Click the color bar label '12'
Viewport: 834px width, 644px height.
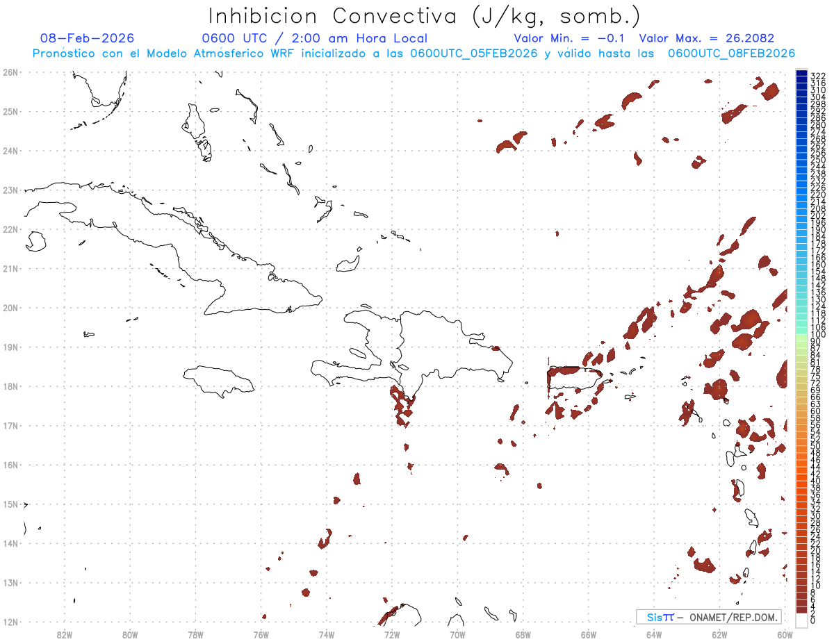tap(816, 579)
